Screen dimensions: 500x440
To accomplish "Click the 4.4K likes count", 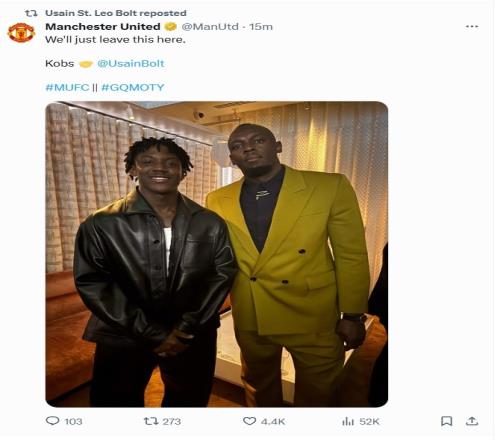I will coord(273,421).
